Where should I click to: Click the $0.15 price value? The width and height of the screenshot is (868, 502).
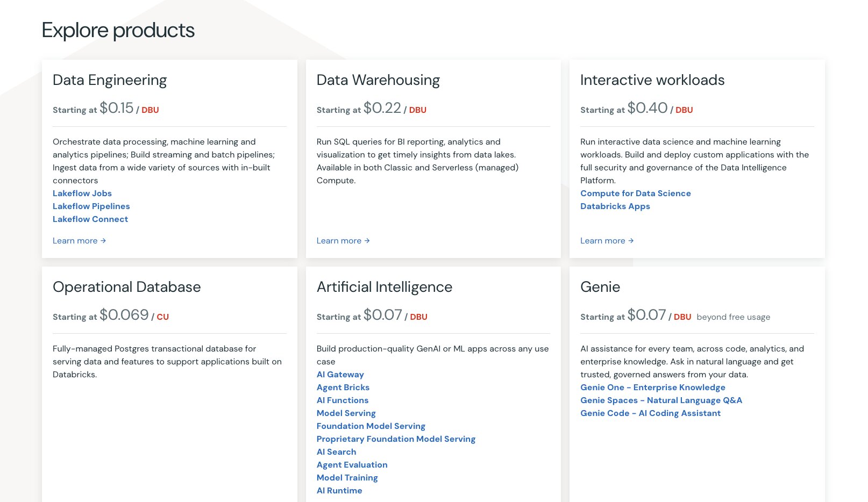click(x=117, y=108)
